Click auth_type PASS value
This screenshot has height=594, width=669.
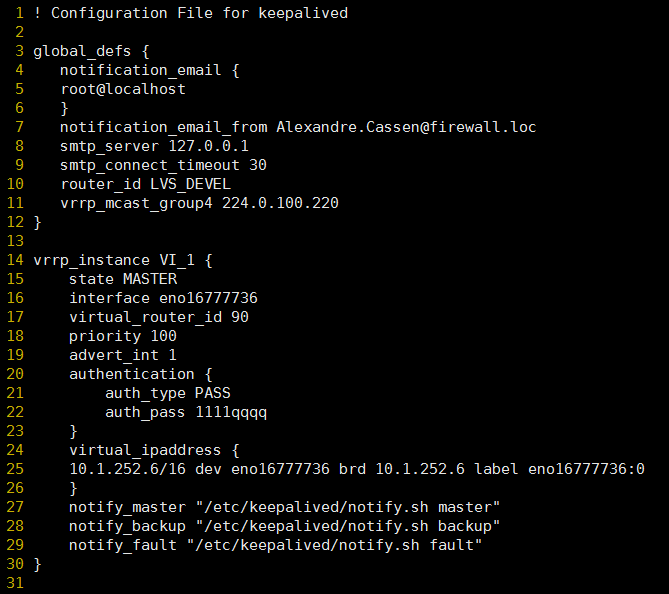click(212, 393)
